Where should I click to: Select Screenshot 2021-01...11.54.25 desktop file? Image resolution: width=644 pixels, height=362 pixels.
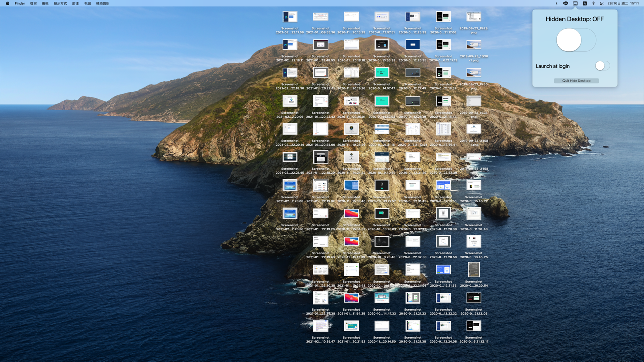coord(351,304)
